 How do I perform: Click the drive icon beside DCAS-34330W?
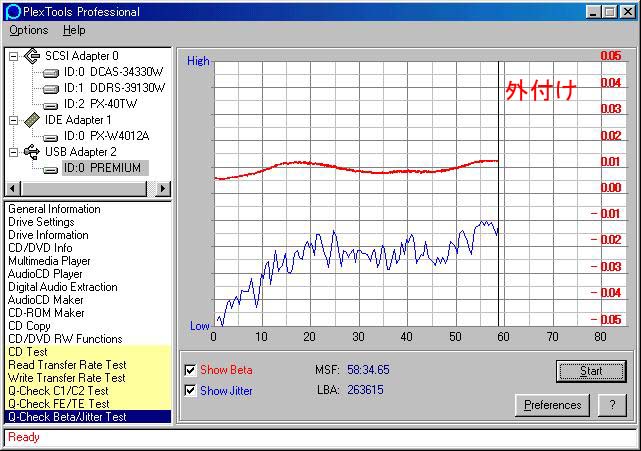pos(51,73)
